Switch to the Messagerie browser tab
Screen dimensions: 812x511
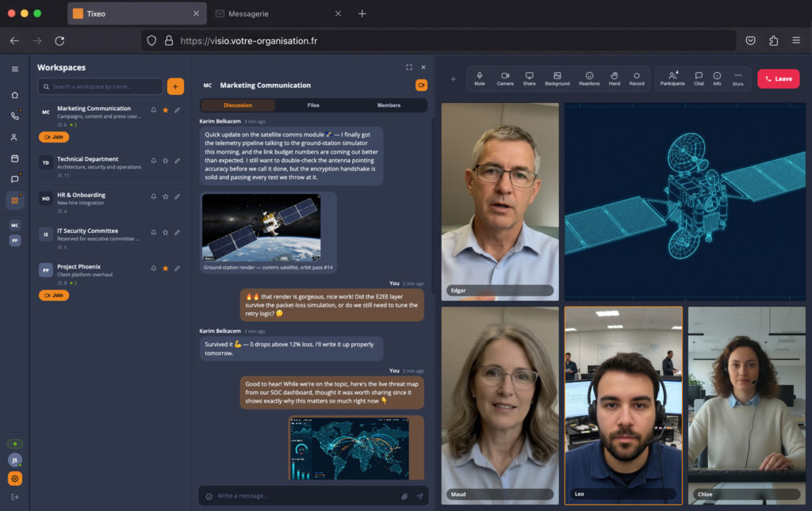[x=278, y=14]
